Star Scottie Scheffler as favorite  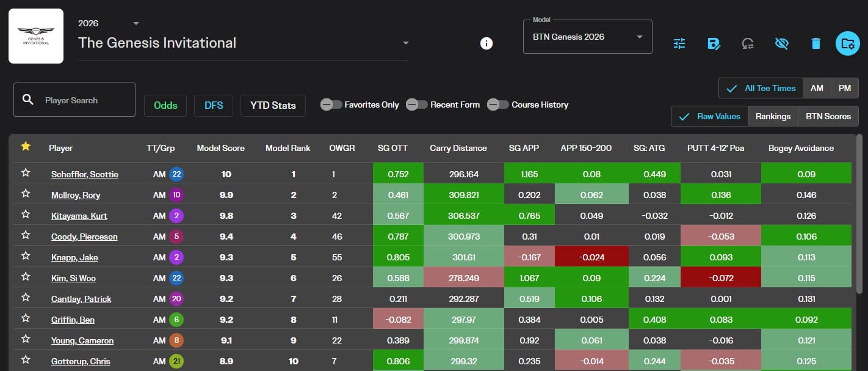(x=26, y=173)
